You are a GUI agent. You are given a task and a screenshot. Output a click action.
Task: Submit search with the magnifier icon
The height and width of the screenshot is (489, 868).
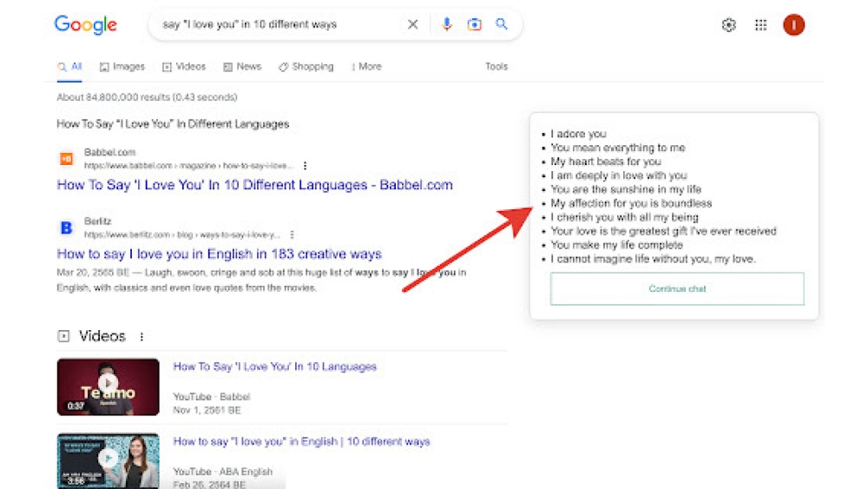tap(502, 23)
